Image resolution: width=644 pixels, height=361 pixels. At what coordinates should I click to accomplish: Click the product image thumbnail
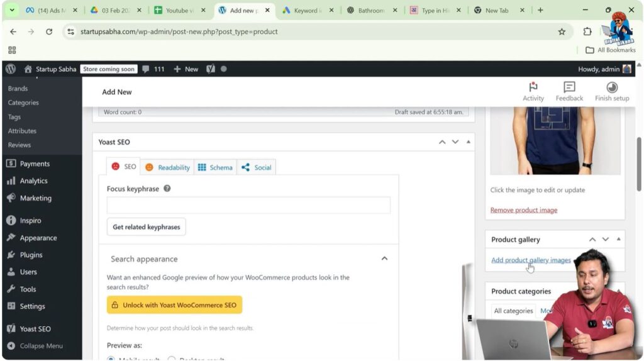pos(555,140)
